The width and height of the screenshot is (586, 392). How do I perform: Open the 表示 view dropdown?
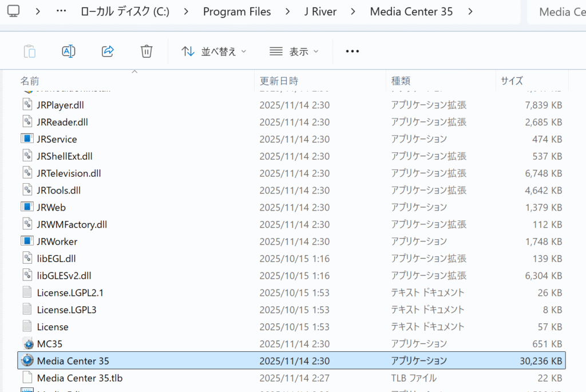(x=294, y=52)
